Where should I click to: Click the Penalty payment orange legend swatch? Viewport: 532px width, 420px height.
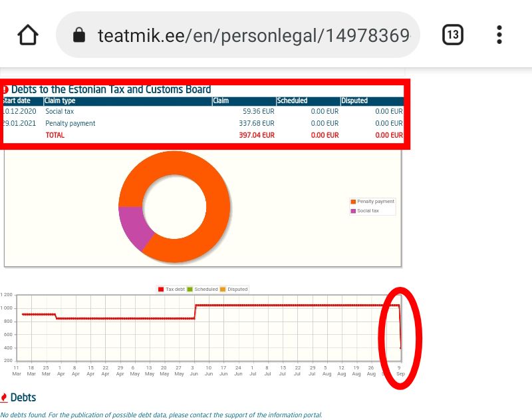(x=353, y=202)
